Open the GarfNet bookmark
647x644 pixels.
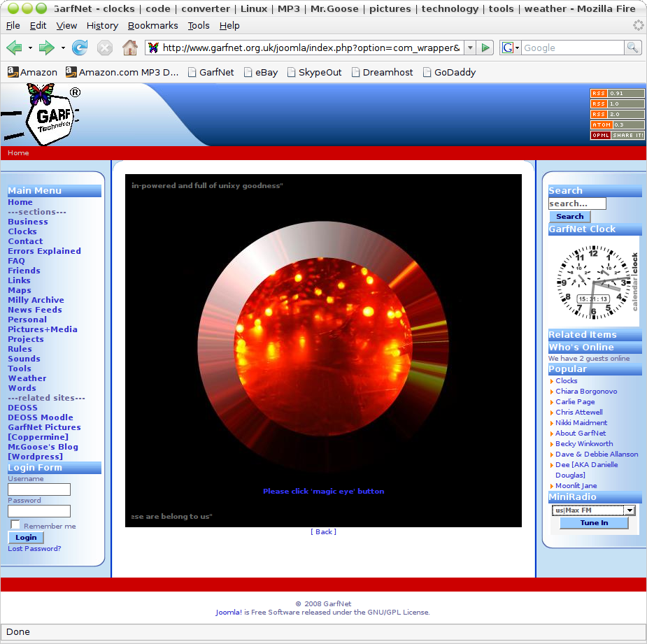[x=211, y=72]
